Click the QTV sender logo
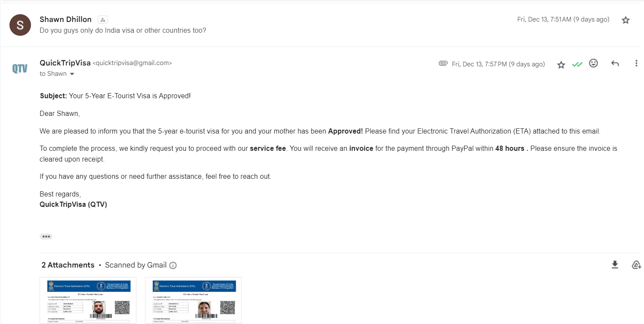Viewport: 644px width, 324px height. coord(20,69)
